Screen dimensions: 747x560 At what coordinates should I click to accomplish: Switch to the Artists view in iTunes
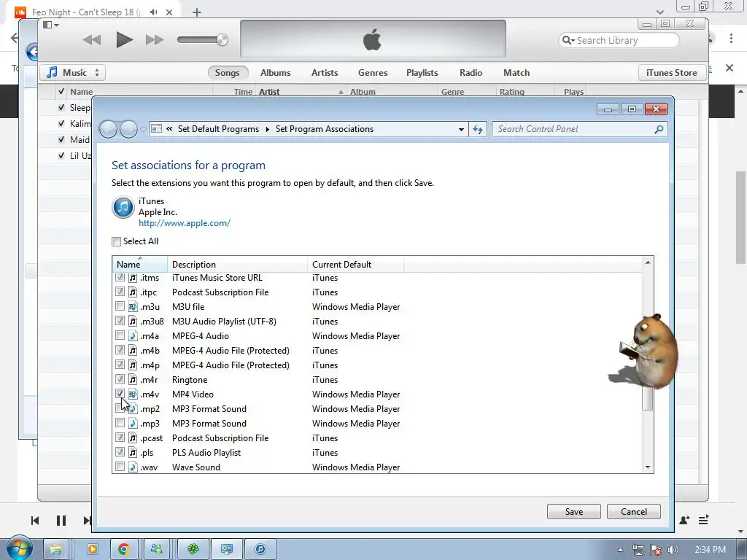[x=325, y=73]
